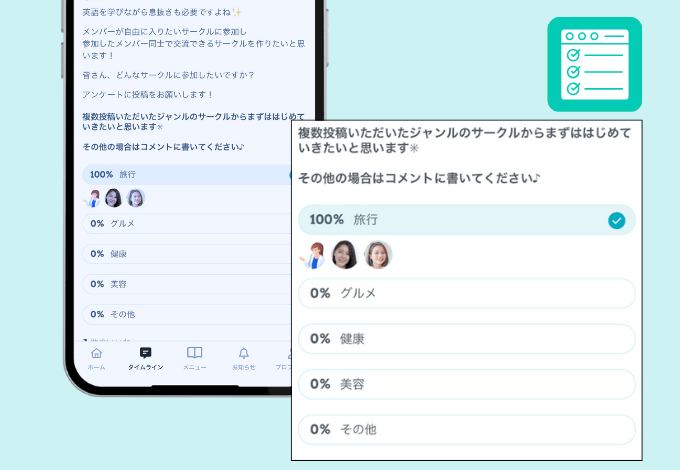This screenshot has width=680, height=470.
Task: Click the illustrated avatar on phone poll
Action: point(92,199)
